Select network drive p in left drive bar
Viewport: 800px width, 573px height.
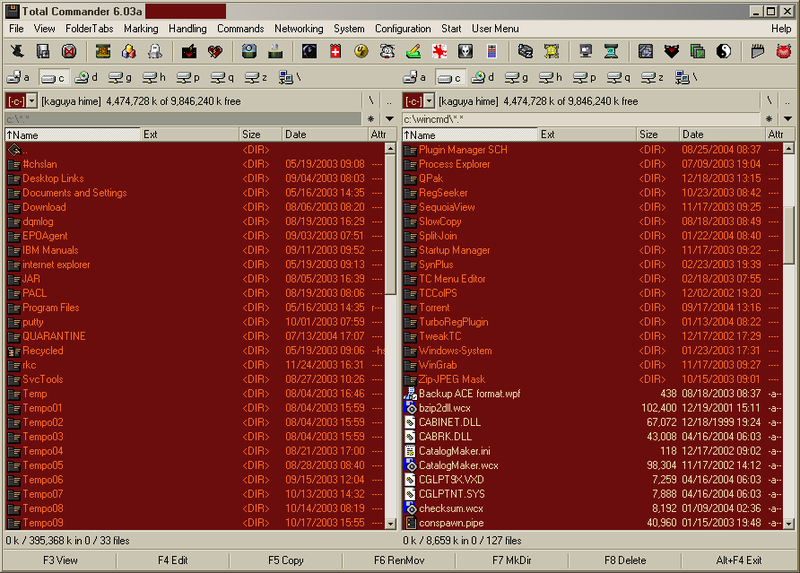pyautogui.click(x=189, y=78)
